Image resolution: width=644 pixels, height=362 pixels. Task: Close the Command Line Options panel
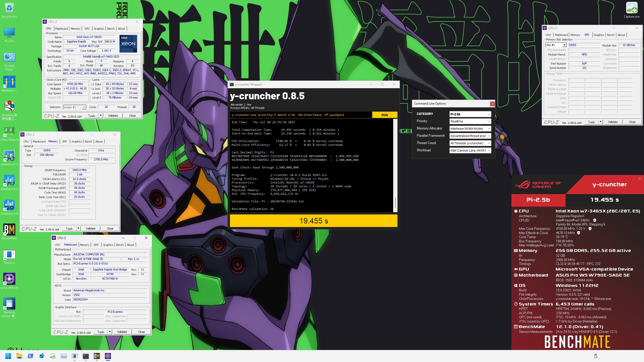tap(492, 104)
